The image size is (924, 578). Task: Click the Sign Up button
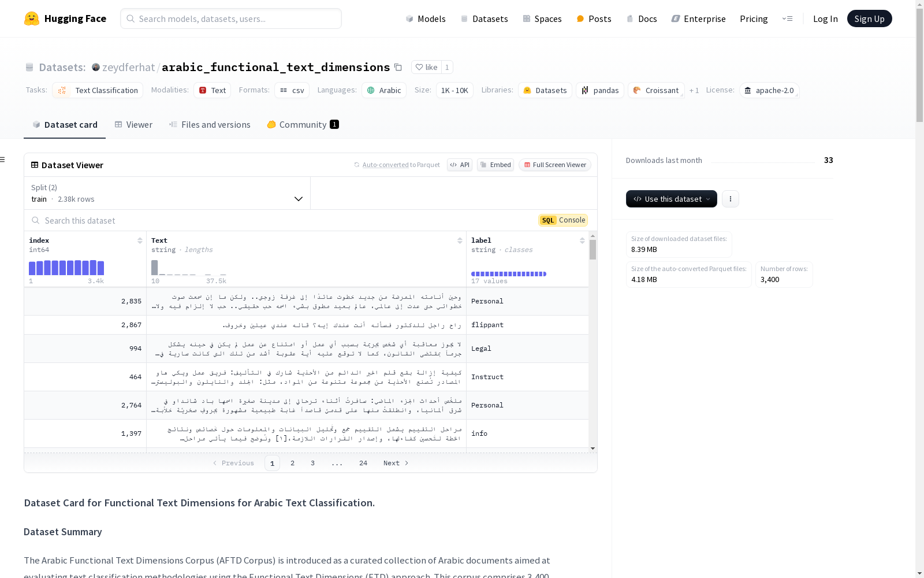(869, 18)
